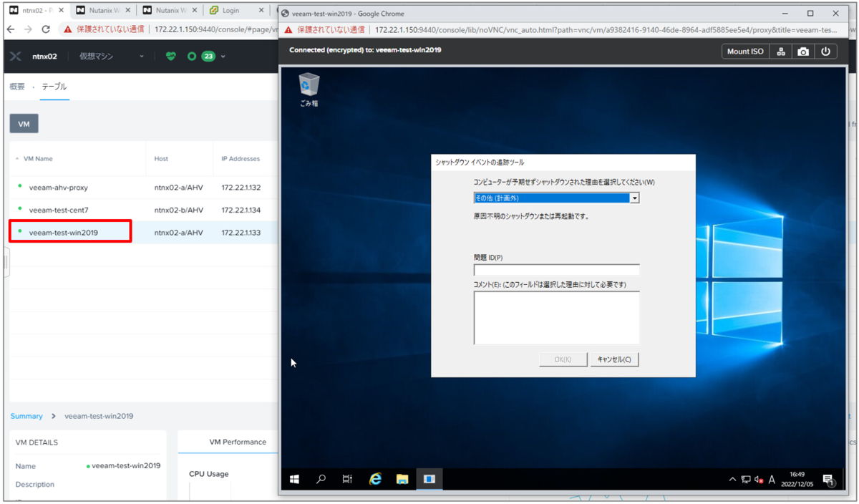The height and width of the screenshot is (504, 859).
Task: Close the Login browser tab
Action: point(260,11)
